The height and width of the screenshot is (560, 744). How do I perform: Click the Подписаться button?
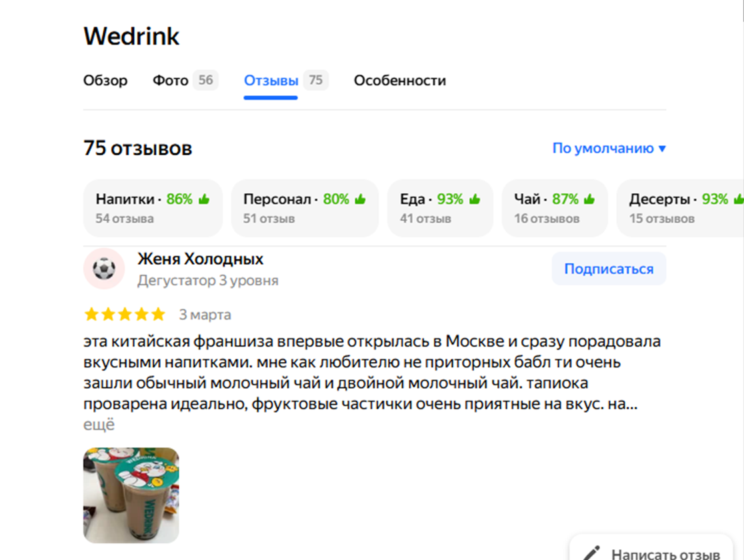pos(609,269)
